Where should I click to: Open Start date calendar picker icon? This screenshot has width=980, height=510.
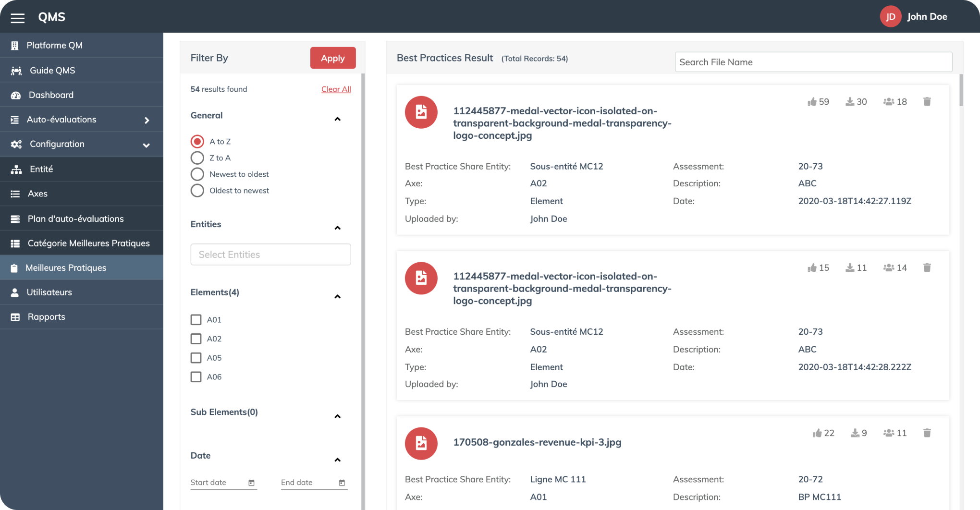click(251, 483)
